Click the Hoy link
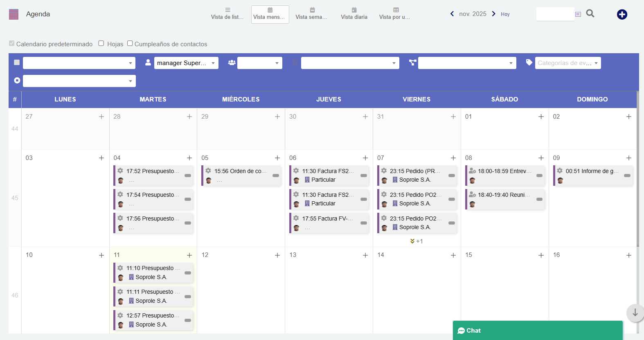 pos(505,14)
